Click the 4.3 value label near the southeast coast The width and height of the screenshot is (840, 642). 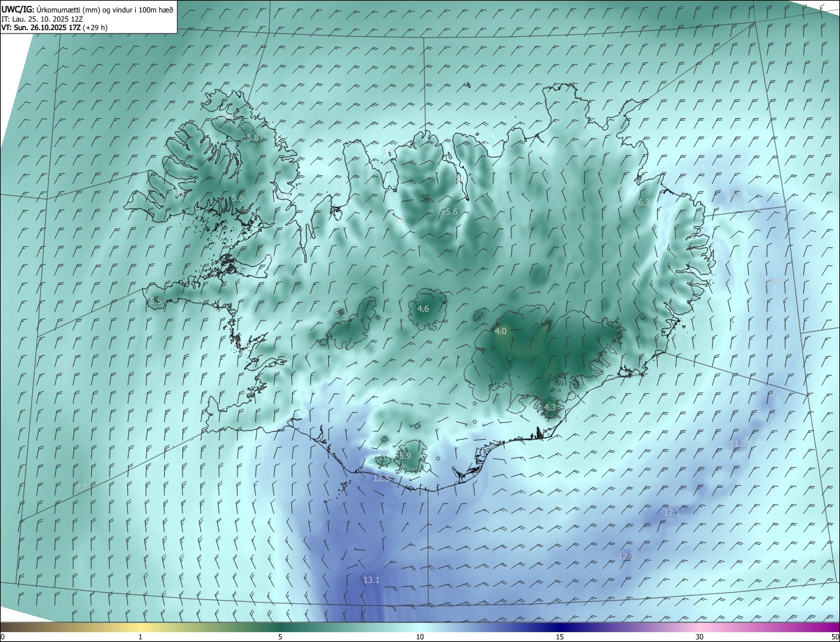pos(550,408)
